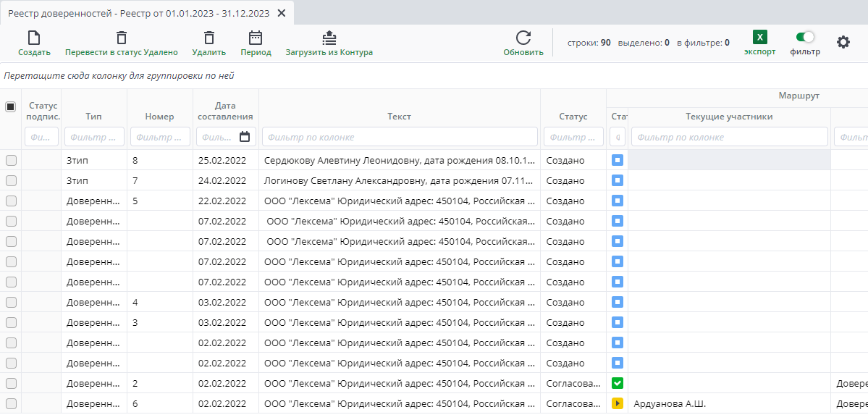Click Загрузить из Контура upload icon

(329, 38)
